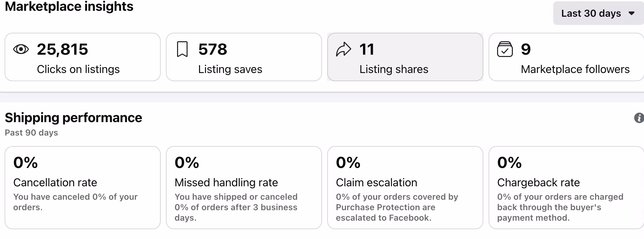
Task: Click the share arrow icon for Listing shares
Action: 343,49
